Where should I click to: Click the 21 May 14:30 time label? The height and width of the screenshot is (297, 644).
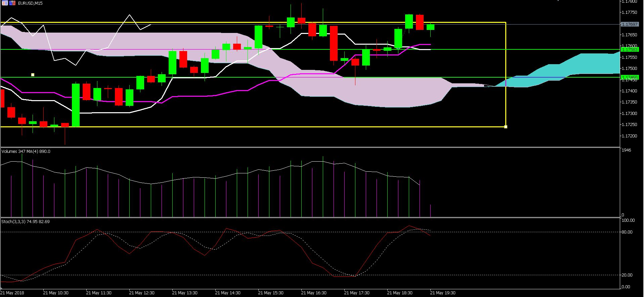[228, 293]
